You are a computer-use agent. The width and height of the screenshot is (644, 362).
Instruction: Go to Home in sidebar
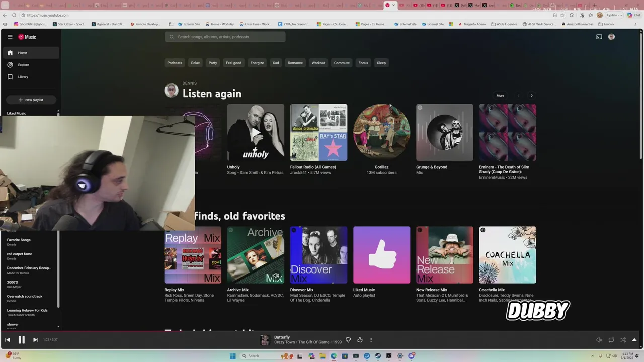click(30, 53)
